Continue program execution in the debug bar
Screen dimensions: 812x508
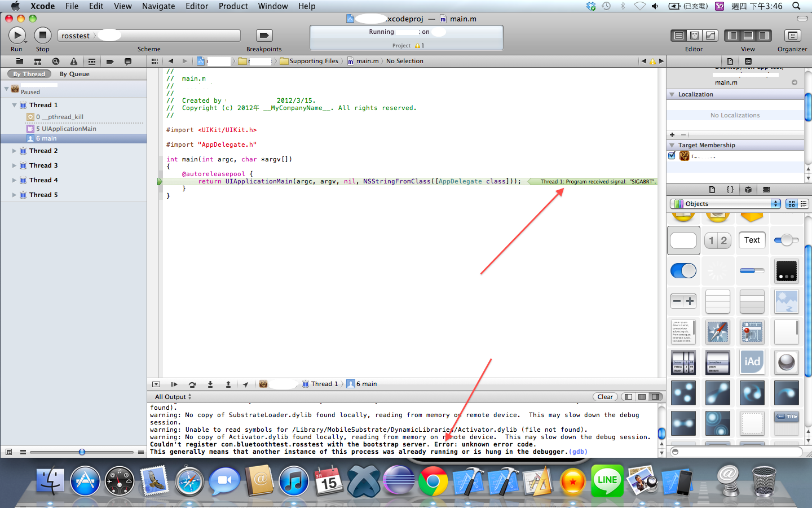[x=174, y=384]
